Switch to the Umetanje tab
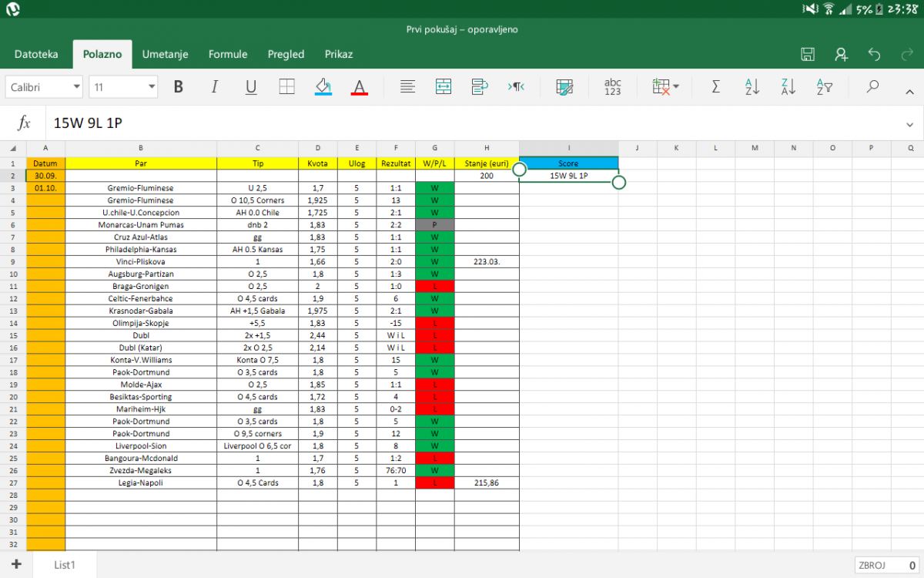Screen dimensions: 924x578 pyautogui.click(x=165, y=54)
